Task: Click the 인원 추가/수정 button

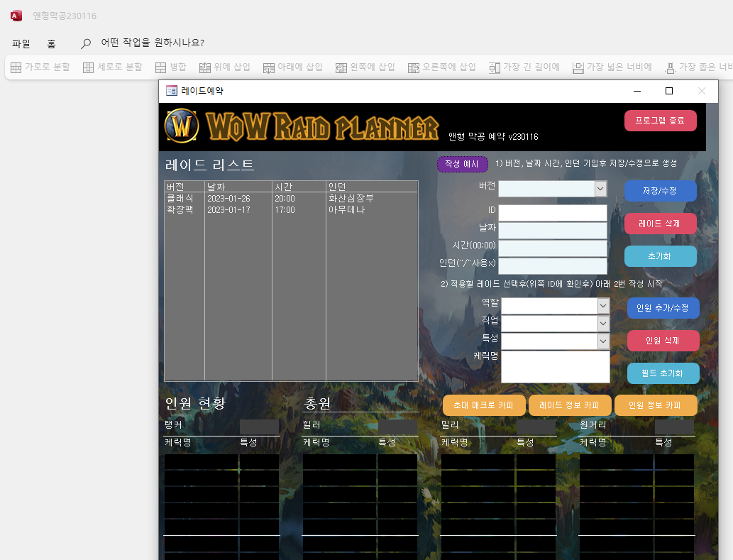Action: click(663, 308)
